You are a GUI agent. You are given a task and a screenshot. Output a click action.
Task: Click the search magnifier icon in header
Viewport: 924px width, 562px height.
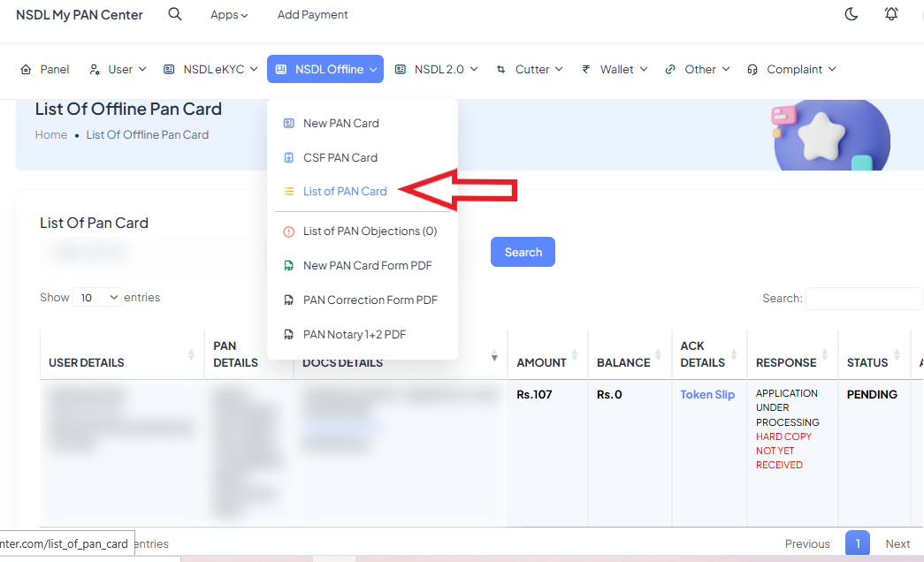point(175,14)
